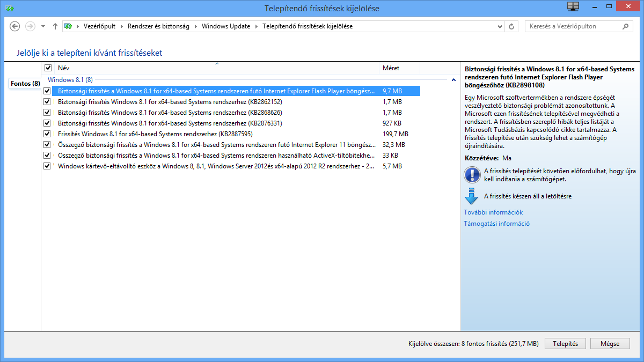Open the recent locations dropdown arrow
644x362 pixels.
pyautogui.click(x=43, y=26)
